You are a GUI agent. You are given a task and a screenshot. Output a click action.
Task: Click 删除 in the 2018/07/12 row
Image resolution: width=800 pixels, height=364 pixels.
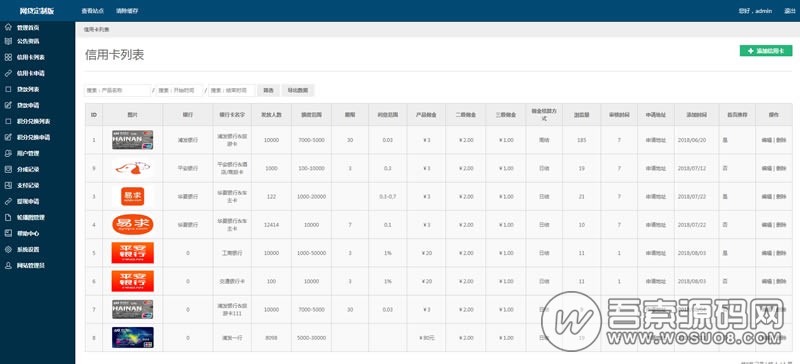(x=781, y=168)
